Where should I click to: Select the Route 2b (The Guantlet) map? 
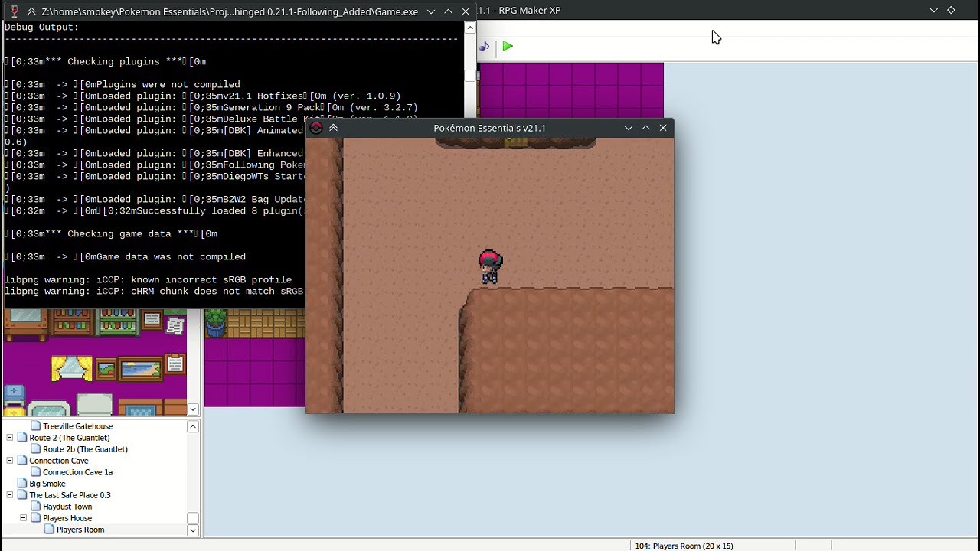85,449
